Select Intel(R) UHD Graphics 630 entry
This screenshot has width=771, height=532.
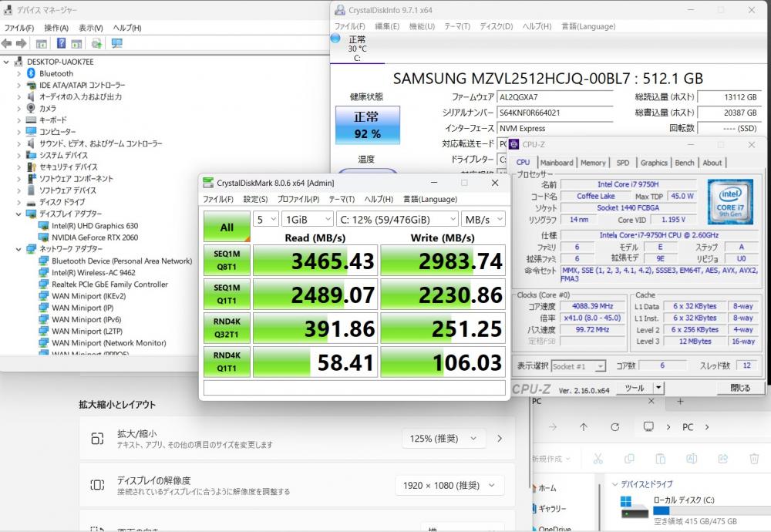pos(95,226)
